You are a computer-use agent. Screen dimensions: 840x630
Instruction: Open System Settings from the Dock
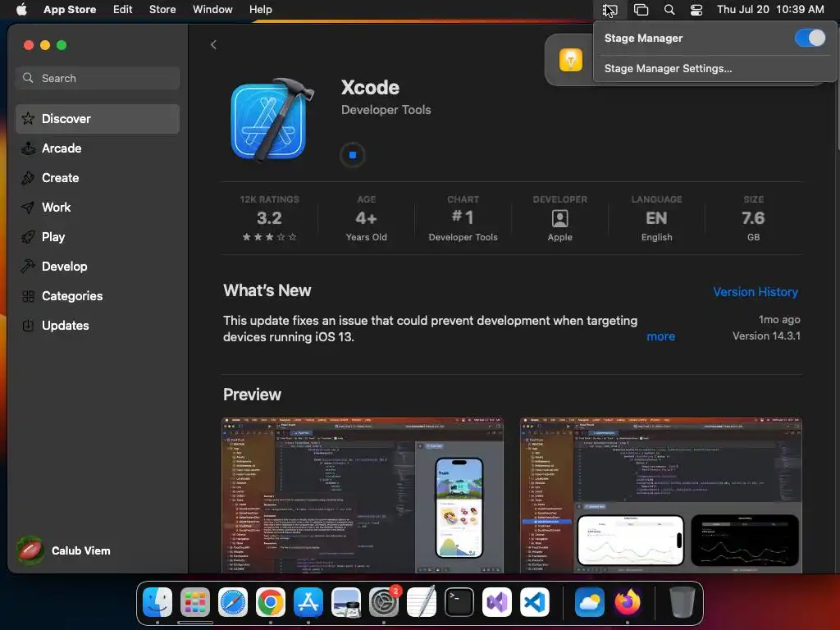(384, 602)
